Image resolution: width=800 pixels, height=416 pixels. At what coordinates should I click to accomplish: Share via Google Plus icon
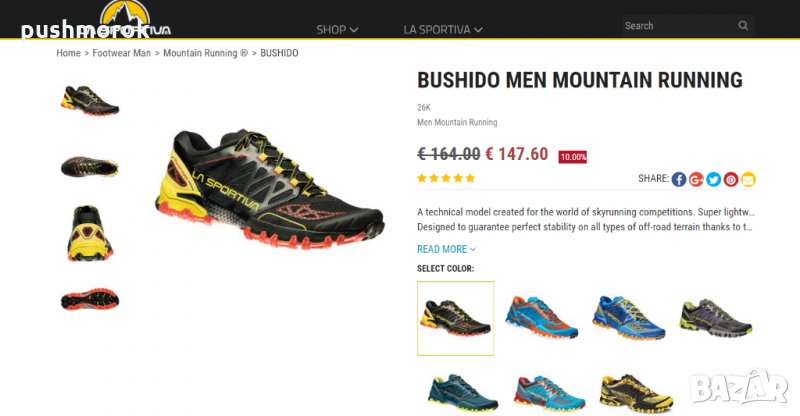point(696,179)
